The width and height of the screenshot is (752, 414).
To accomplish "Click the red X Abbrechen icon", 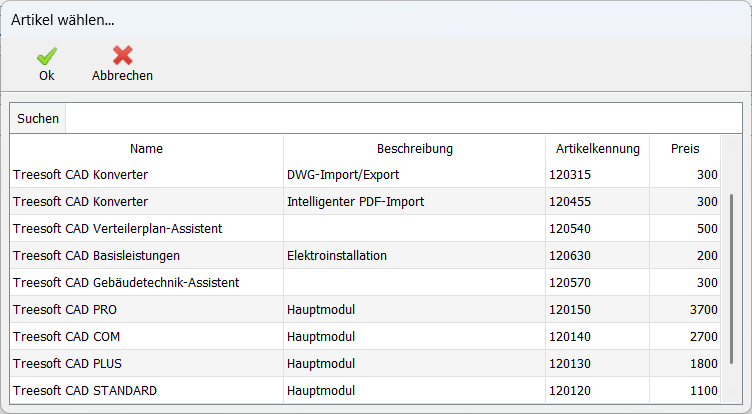I will tap(122, 56).
